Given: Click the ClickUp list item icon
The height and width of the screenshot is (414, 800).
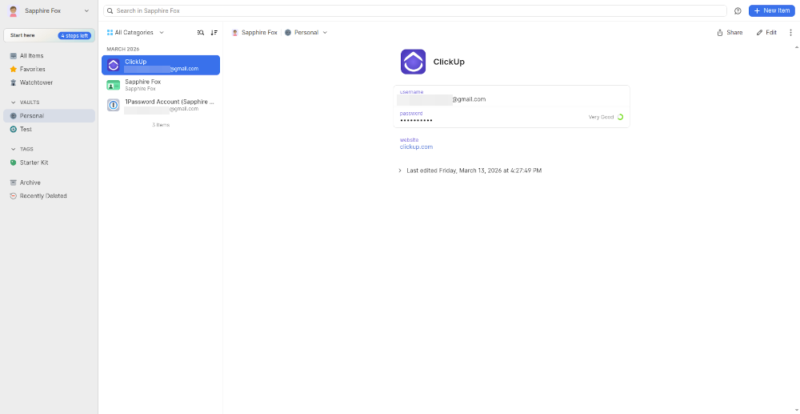Looking at the screenshot, I should [113, 65].
